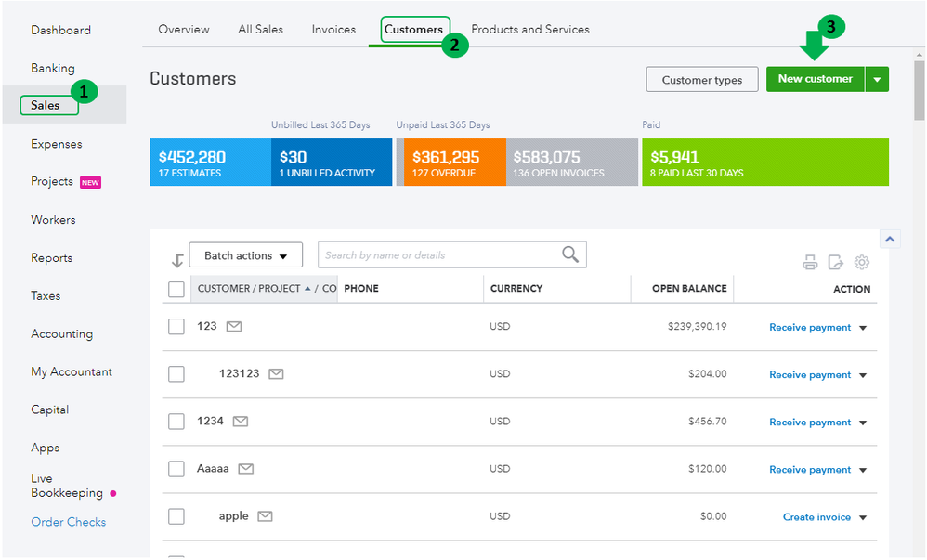
Task: Open My Accountant in the sidebar
Action: 72,371
